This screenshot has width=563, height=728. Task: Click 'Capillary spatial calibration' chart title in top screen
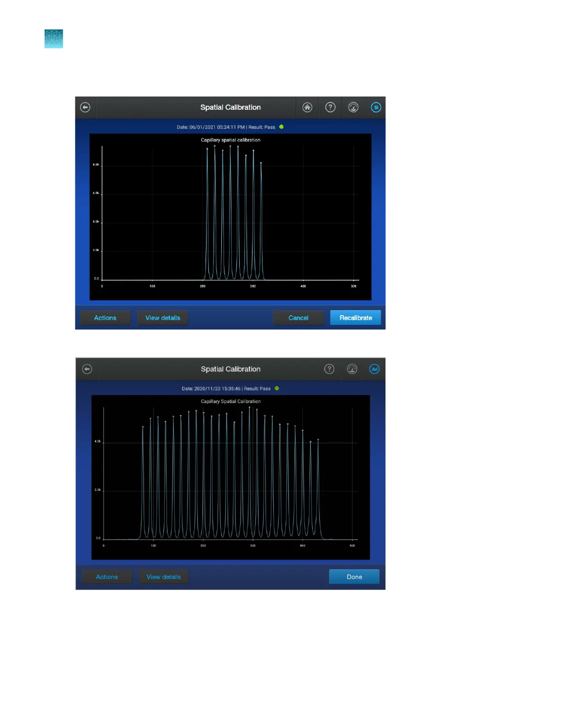point(230,140)
